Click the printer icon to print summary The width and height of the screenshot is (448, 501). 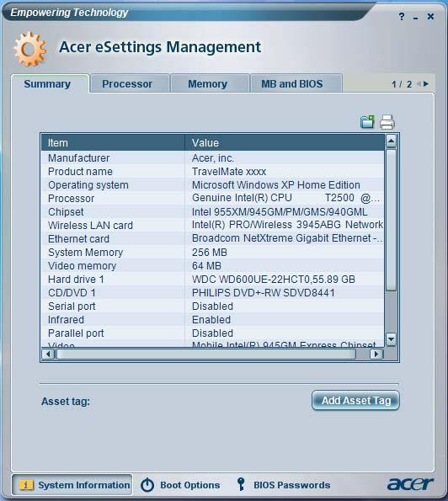(x=387, y=122)
